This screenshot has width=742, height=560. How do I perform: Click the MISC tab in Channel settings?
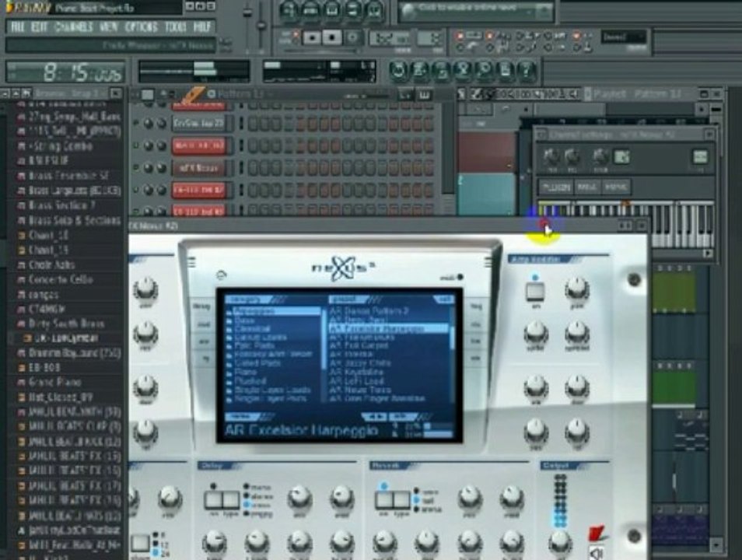point(586,187)
